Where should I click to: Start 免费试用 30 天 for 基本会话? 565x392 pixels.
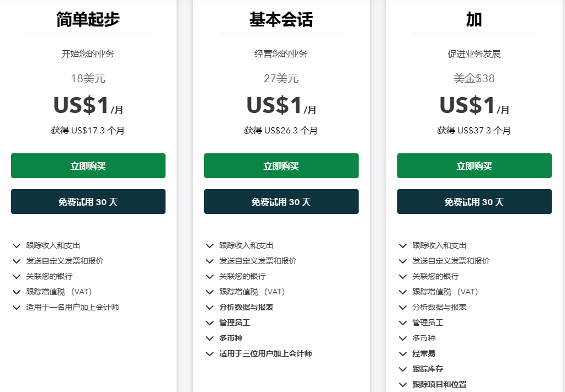tap(281, 202)
